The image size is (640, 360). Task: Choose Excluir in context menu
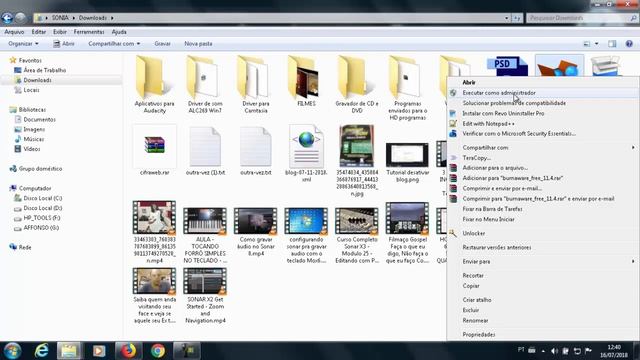tap(471, 310)
